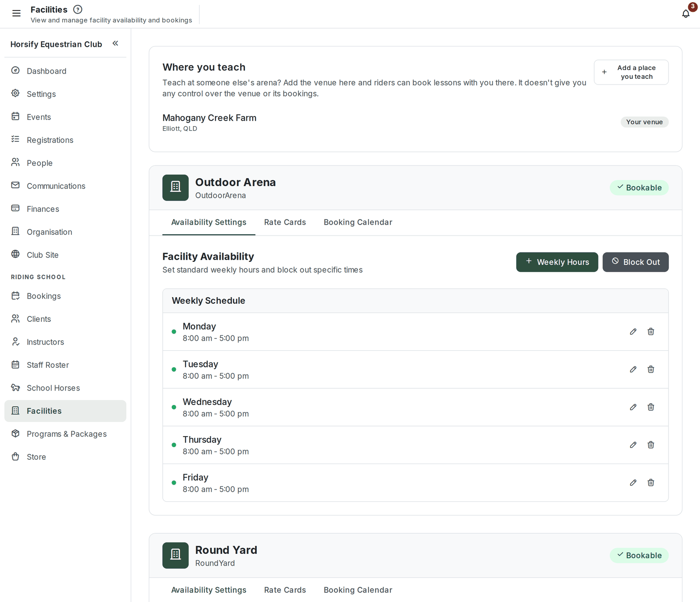This screenshot has width=700, height=602.
Task: Open the Store sidebar item
Action: (65, 457)
